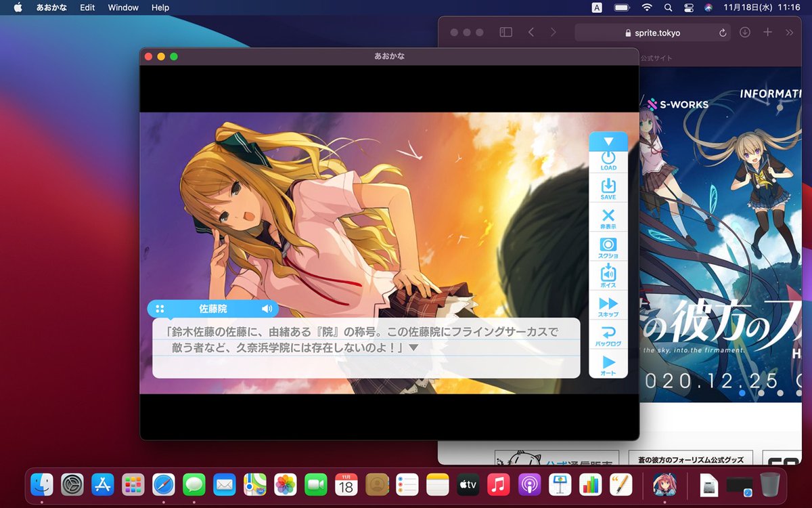Open Pages from the Dock
This screenshot has height=508, width=812.
point(621,484)
